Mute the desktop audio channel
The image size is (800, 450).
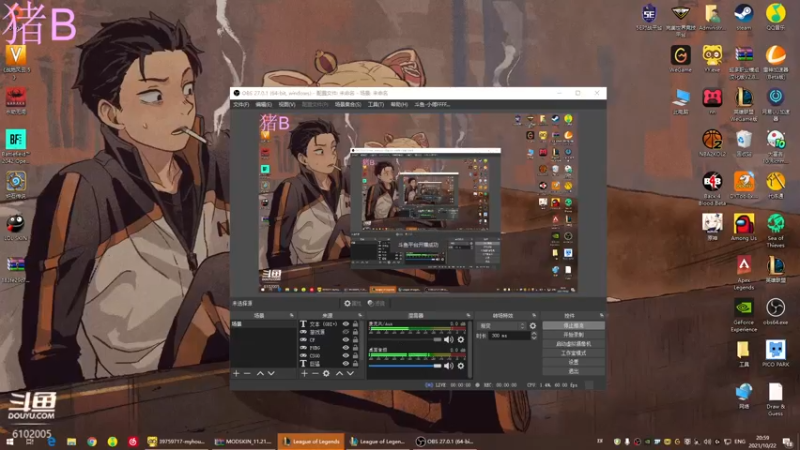(x=448, y=365)
